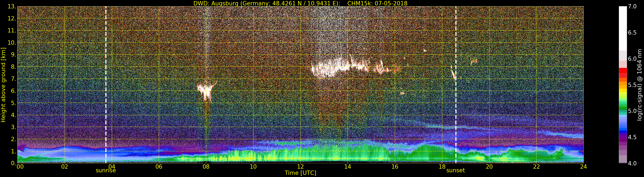644x177 pixels.
Task: Click the '1.' height axis tick label
Action: [x=14, y=151]
